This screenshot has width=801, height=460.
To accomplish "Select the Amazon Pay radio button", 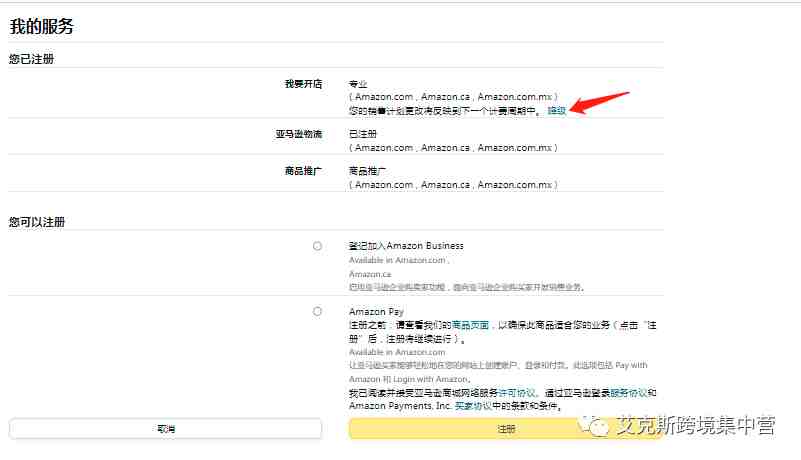I will (317, 311).
